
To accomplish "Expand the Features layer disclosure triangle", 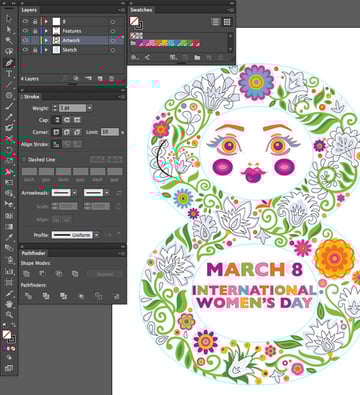I will [46, 31].
